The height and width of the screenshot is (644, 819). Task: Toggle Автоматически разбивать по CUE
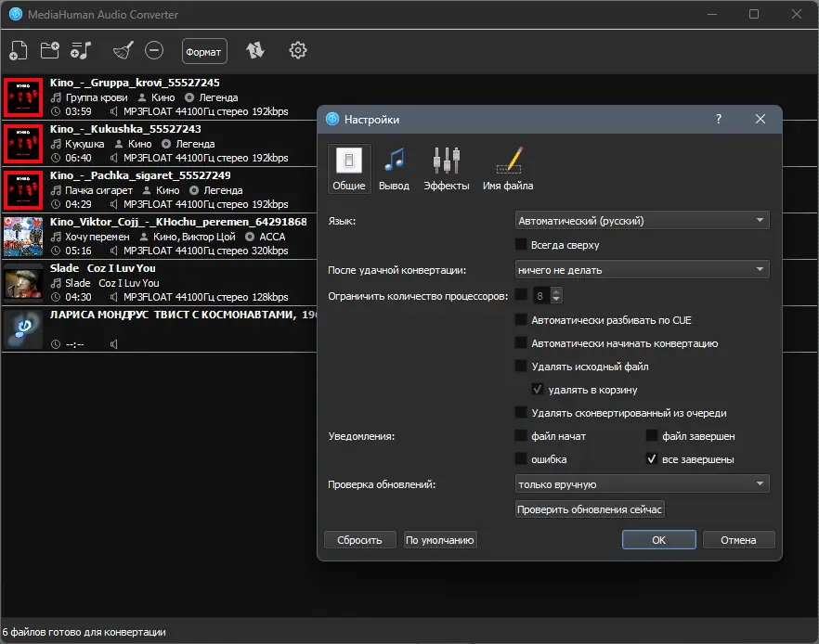[x=521, y=320]
